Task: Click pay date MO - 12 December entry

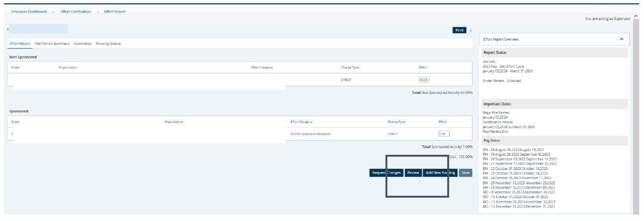Action: point(519,207)
